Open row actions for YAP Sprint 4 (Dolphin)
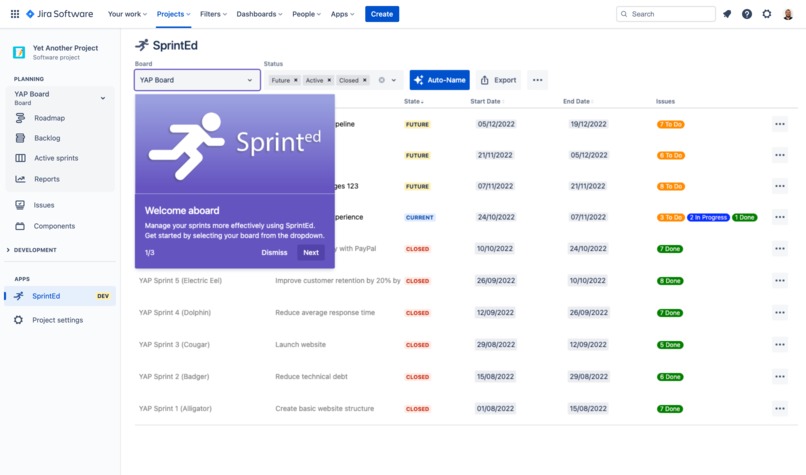806x475 pixels. point(780,312)
